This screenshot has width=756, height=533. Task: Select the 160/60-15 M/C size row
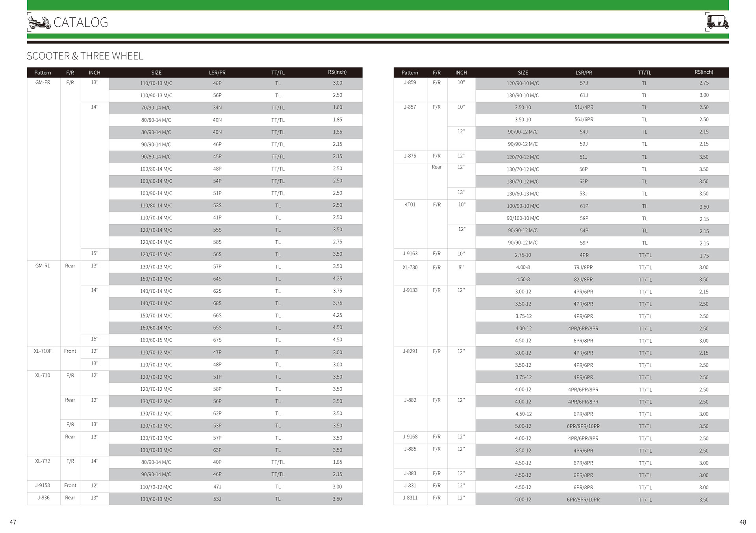tap(156, 340)
